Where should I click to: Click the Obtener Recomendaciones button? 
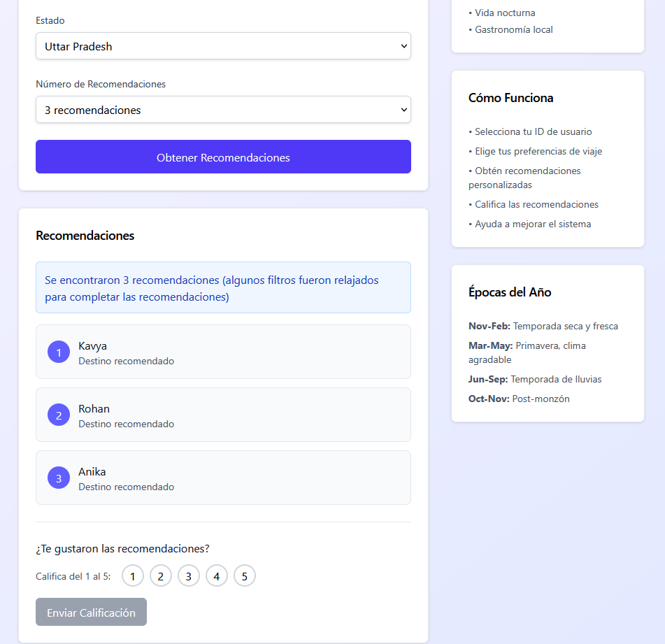click(223, 157)
